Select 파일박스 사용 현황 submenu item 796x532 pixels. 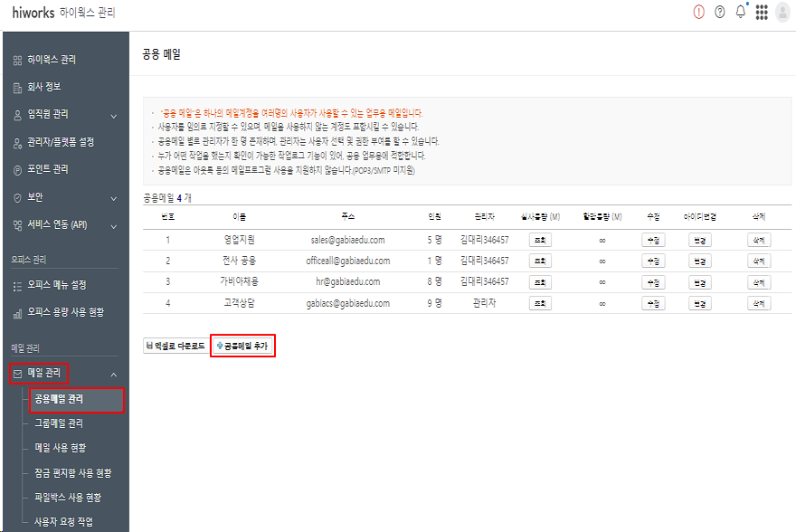coord(68,498)
